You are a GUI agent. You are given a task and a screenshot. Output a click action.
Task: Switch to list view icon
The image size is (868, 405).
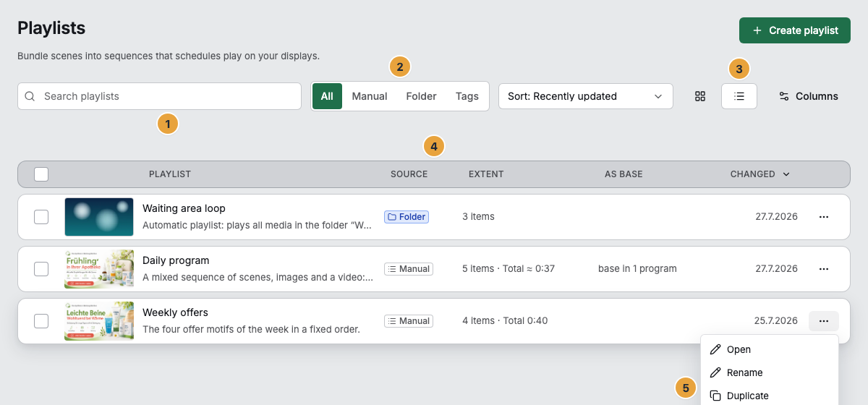tap(739, 96)
